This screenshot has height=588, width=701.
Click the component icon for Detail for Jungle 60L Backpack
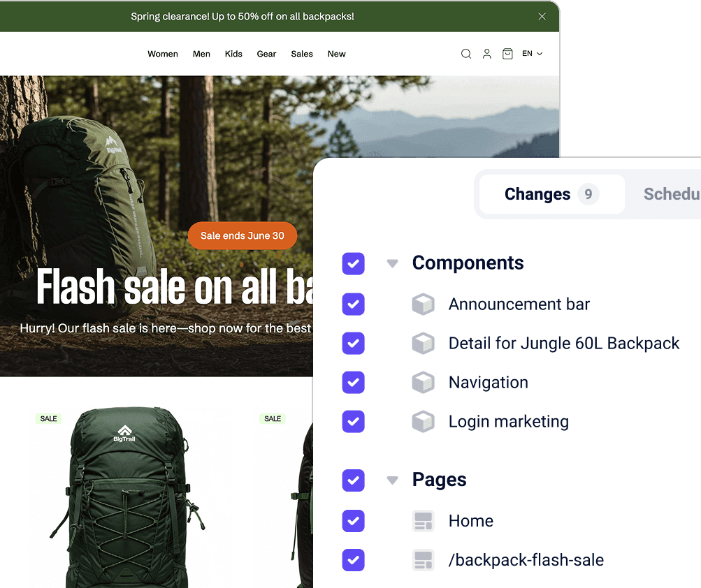(x=423, y=343)
